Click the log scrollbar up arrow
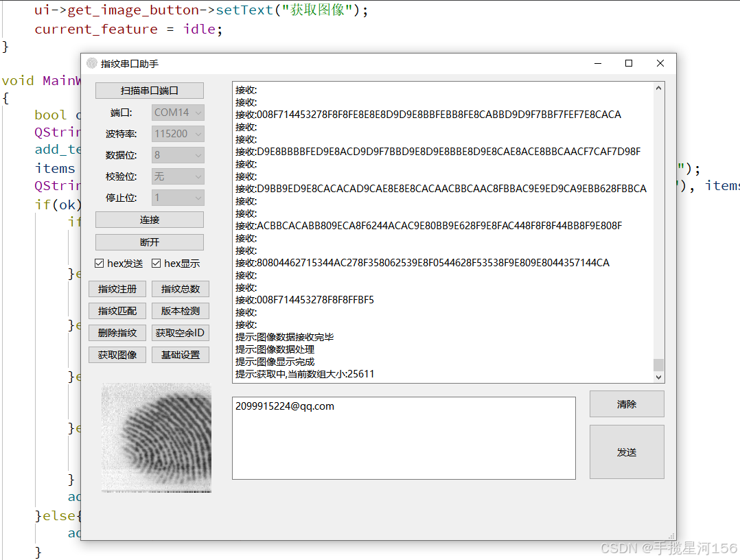The width and height of the screenshot is (740, 560). 658,88
